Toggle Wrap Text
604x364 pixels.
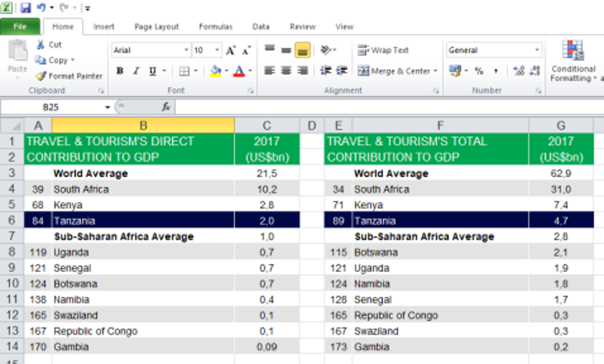(383, 50)
